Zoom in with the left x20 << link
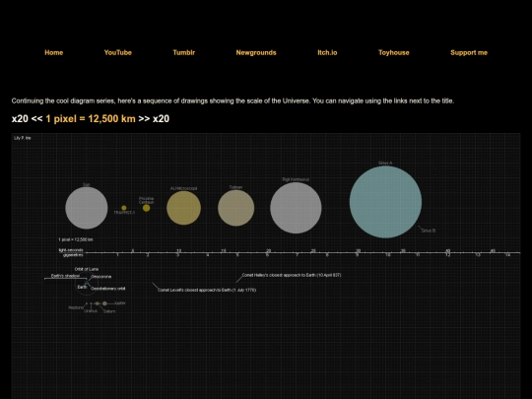Image resolution: width=532 pixels, height=399 pixels. pyautogui.click(x=28, y=119)
